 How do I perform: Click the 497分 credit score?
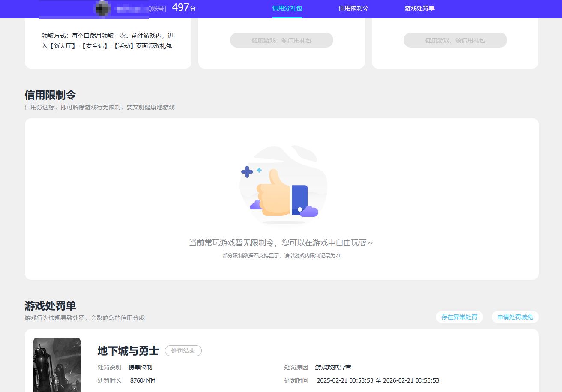(184, 8)
